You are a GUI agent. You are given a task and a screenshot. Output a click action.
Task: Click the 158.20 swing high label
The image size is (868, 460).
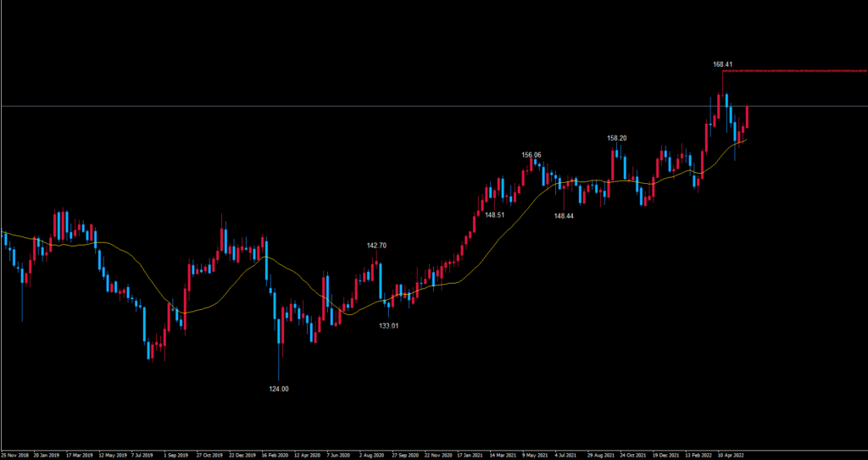click(x=616, y=138)
